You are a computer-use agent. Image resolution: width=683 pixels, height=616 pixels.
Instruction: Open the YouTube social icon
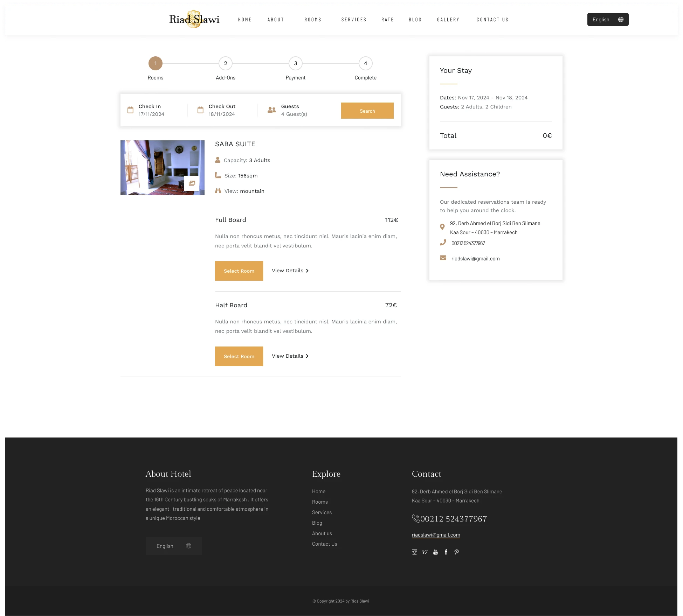coord(435,552)
